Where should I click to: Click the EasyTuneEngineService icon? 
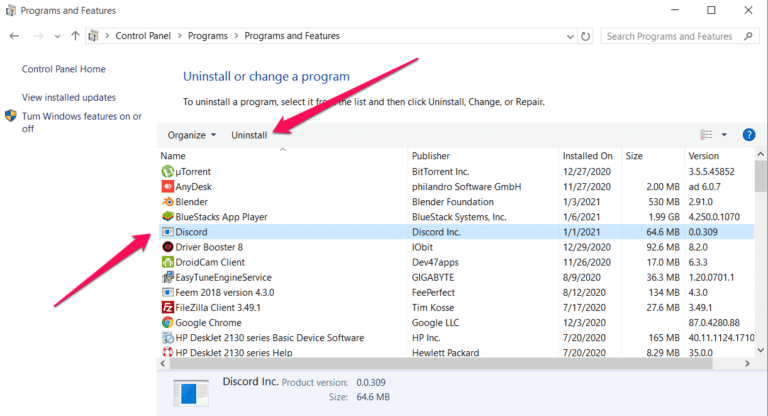168,277
